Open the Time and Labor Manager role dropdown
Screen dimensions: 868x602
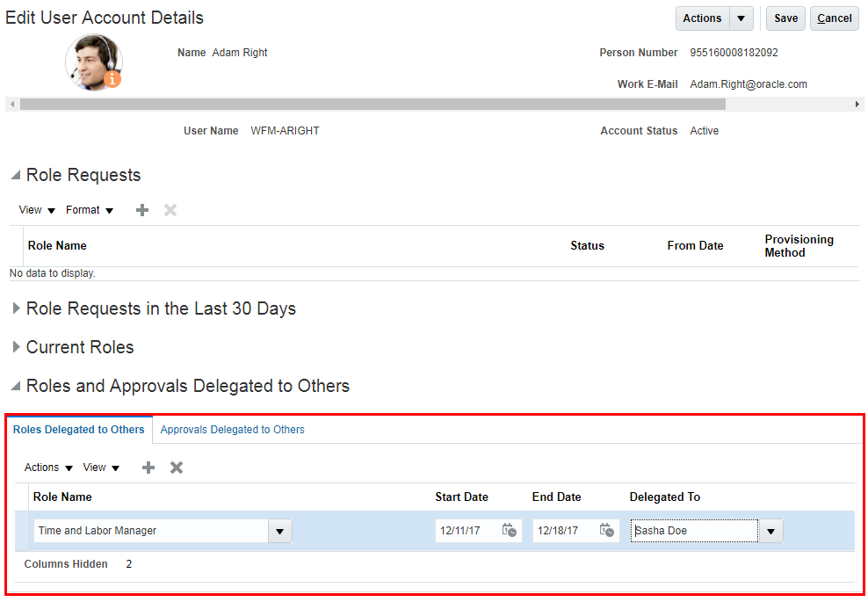click(280, 530)
